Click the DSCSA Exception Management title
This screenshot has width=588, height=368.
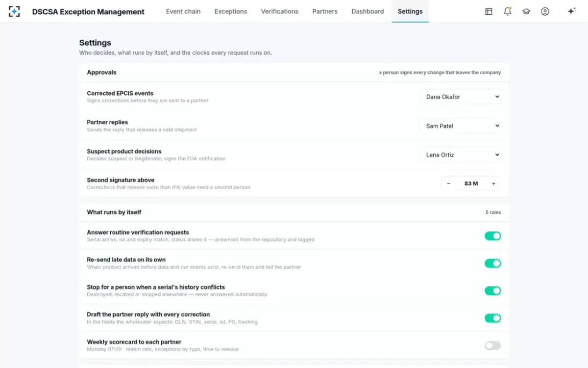[88, 12]
